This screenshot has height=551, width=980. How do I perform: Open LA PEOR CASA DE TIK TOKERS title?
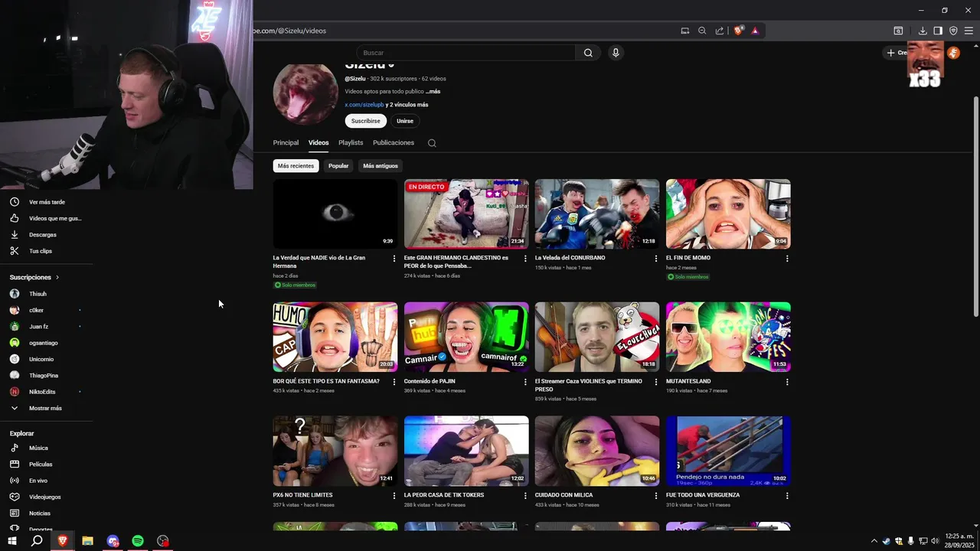(x=444, y=495)
